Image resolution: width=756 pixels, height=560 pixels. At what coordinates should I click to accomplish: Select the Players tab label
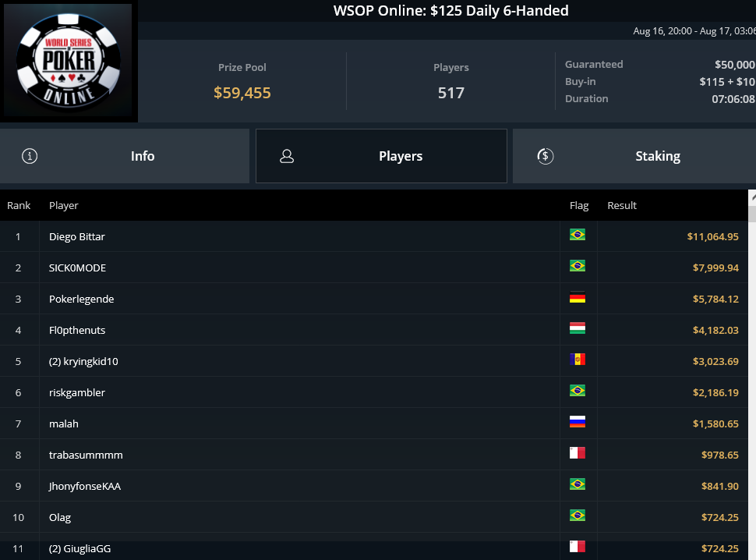coord(401,156)
